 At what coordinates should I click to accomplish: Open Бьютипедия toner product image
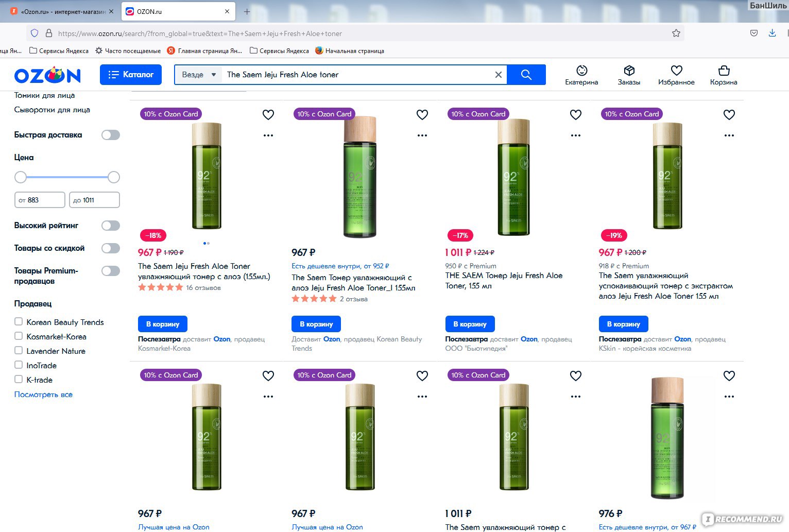pyautogui.click(x=513, y=177)
